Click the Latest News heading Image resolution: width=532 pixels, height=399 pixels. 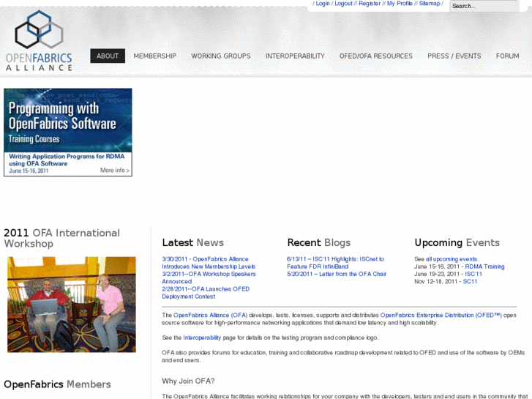pos(192,242)
